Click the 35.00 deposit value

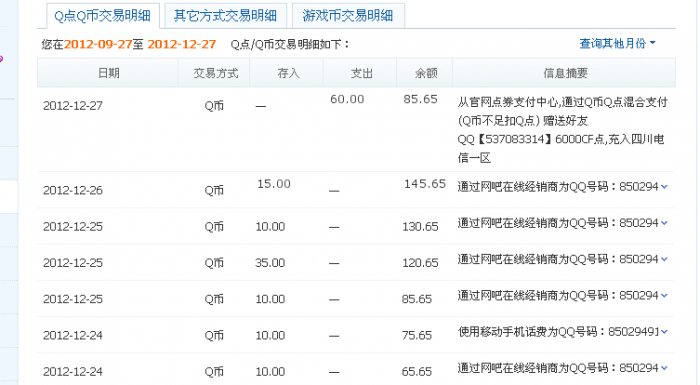tap(270, 263)
